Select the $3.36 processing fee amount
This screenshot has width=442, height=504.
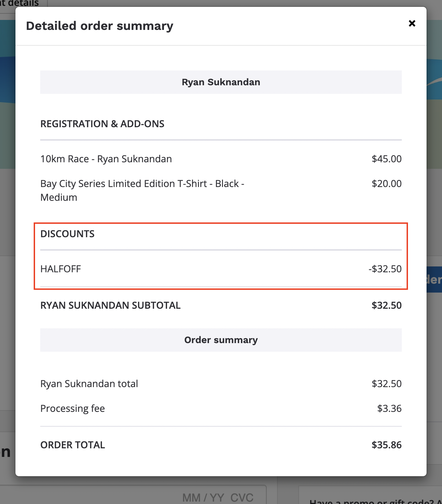pyautogui.click(x=389, y=408)
